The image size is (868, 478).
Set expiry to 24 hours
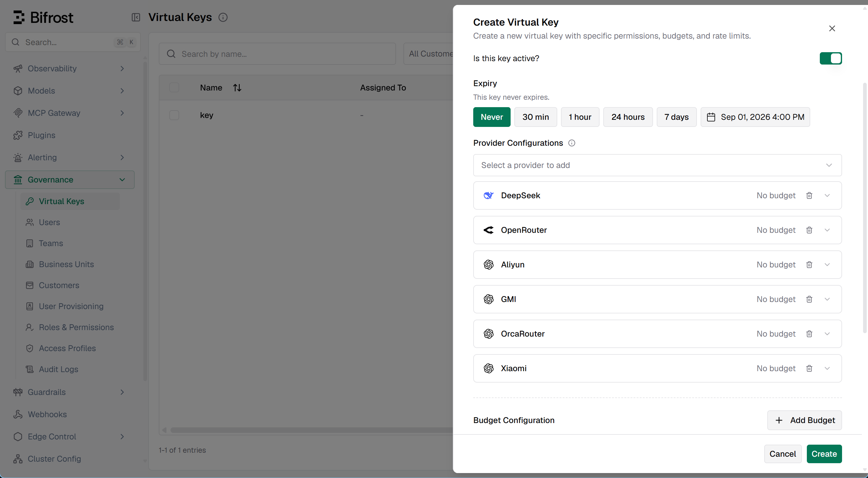point(628,117)
